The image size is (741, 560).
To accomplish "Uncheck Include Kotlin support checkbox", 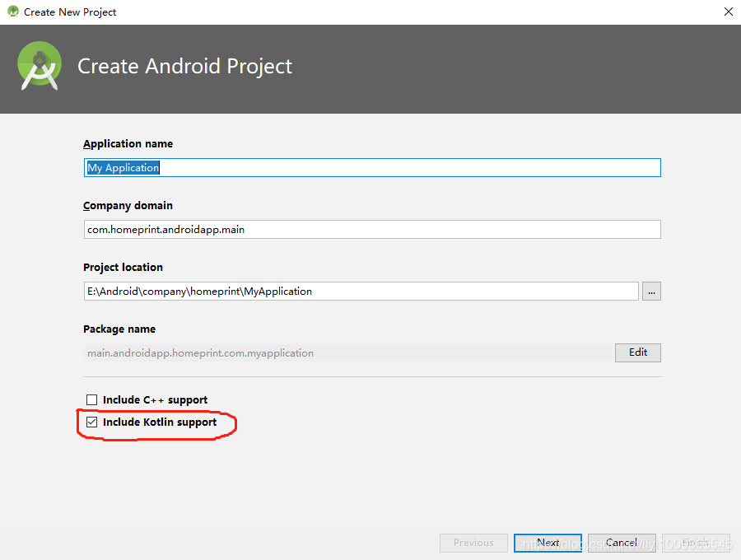I will click(x=91, y=422).
